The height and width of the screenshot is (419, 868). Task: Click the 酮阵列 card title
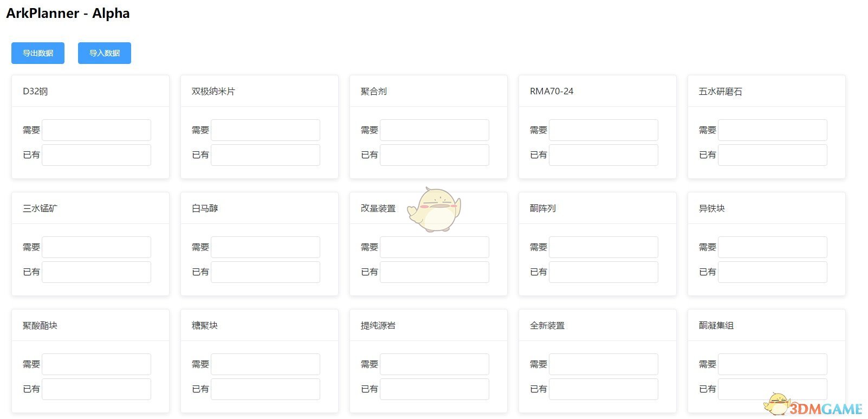pyautogui.click(x=543, y=208)
